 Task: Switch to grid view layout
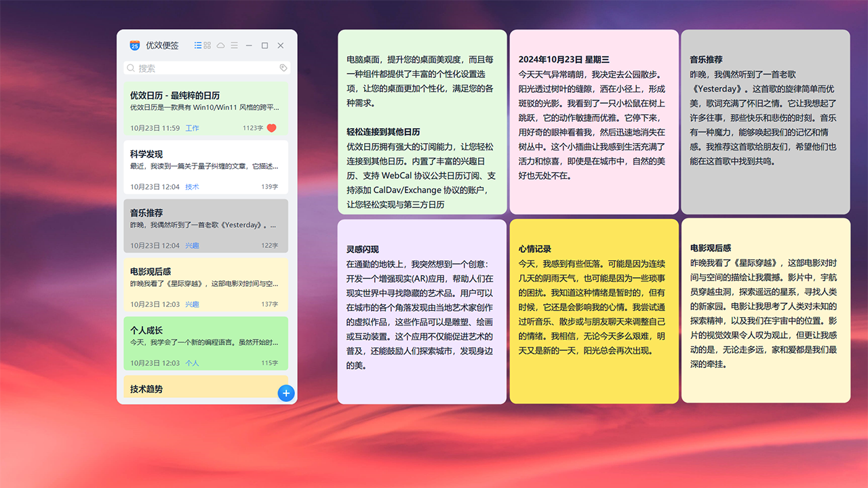(x=208, y=45)
